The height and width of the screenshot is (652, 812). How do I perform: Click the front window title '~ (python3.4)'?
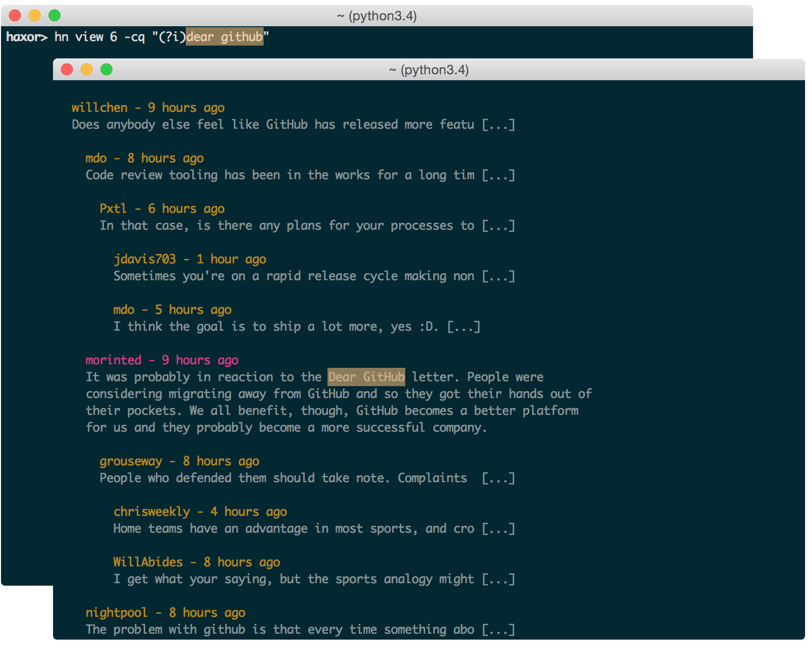tap(429, 70)
